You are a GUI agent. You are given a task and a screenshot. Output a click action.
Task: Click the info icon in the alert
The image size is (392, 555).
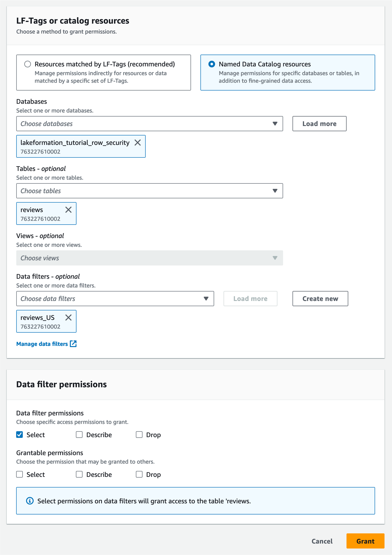point(30,501)
